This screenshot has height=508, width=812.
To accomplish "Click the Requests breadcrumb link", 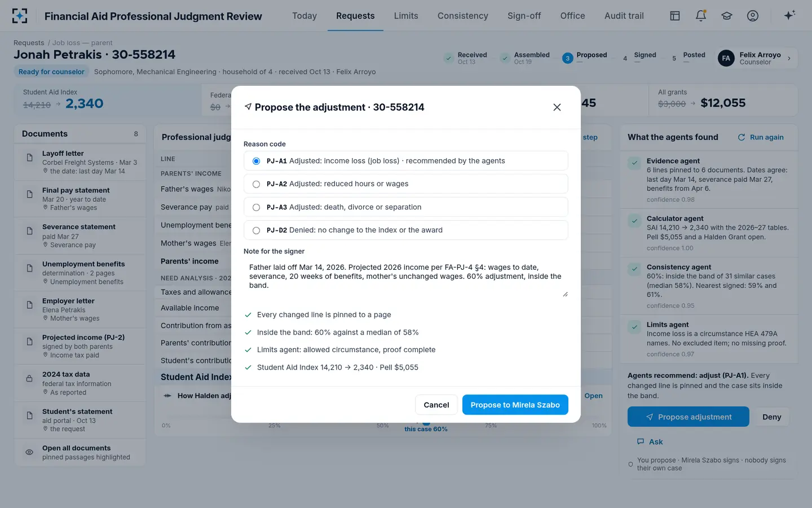I will [29, 43].
